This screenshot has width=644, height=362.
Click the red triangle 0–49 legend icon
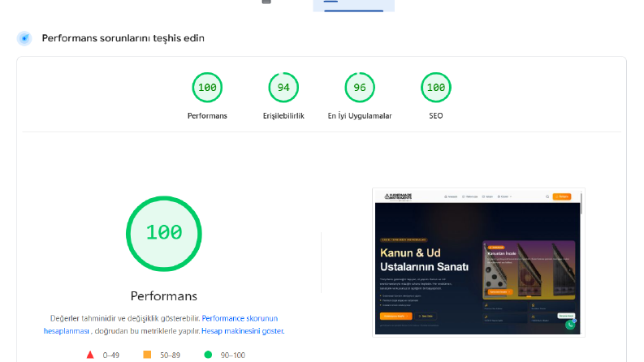(x=90, y=355)
